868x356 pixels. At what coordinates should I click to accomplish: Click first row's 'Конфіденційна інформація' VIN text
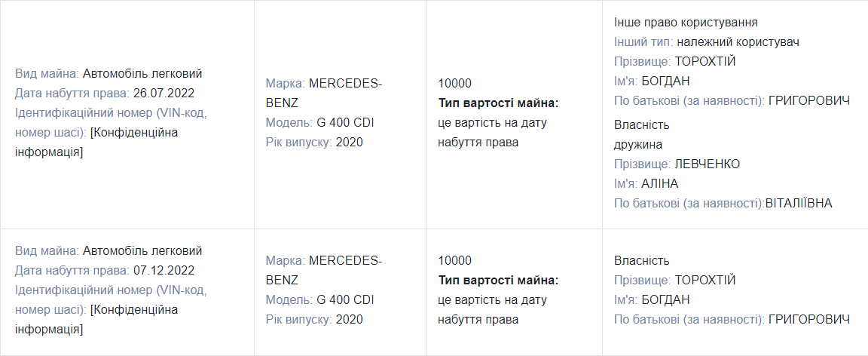[x=96, y=143]
